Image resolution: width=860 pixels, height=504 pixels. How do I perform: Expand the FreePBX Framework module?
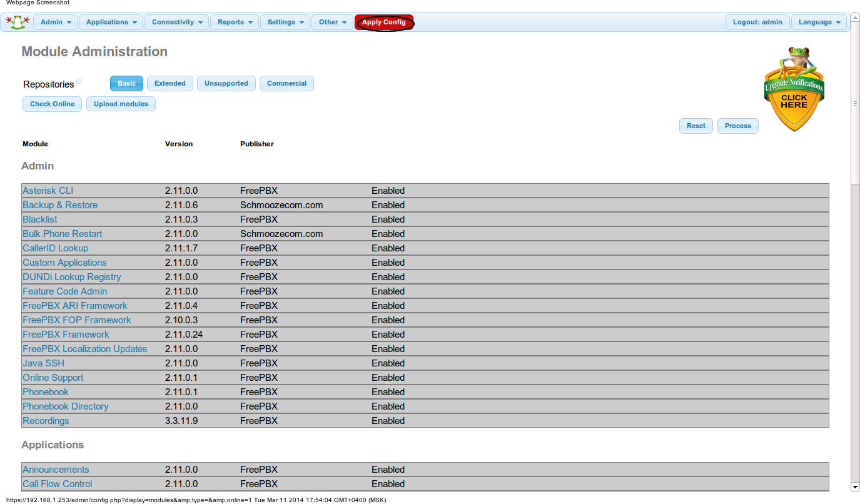[x=66, y=335]
